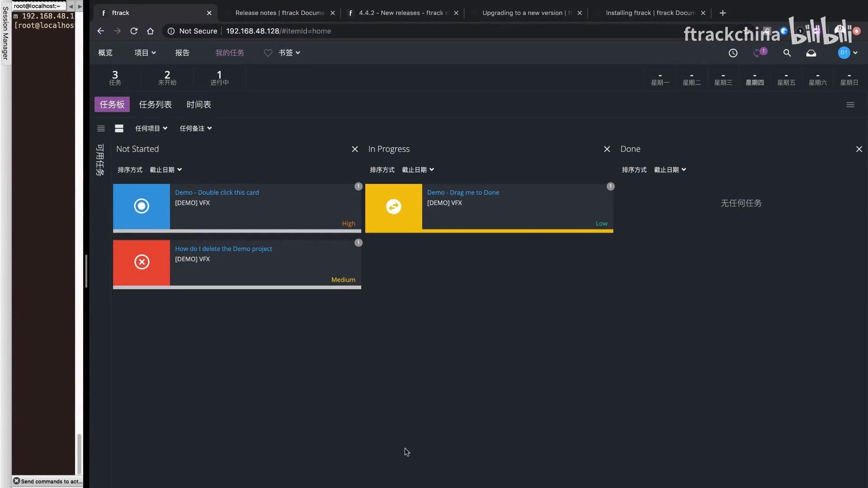
Task: Open In Progress sort 截止日期 dropdown
Action: pos(418,170)
